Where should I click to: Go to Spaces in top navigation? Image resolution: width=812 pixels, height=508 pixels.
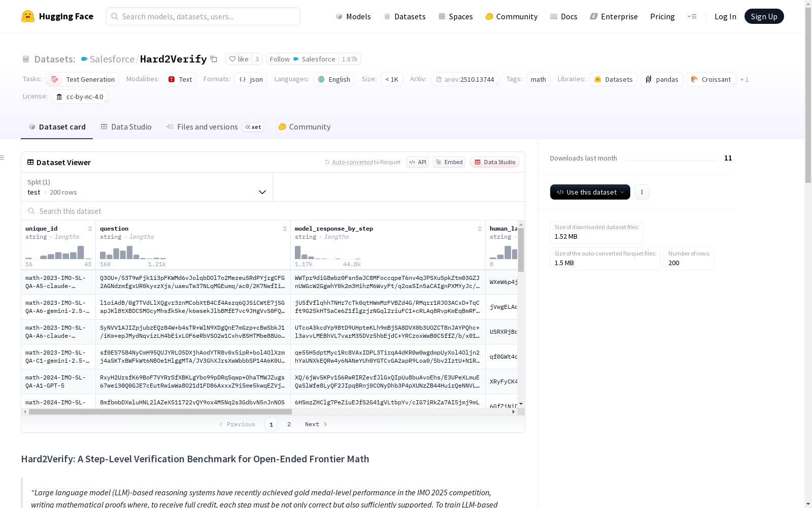[x=456, y=16]
